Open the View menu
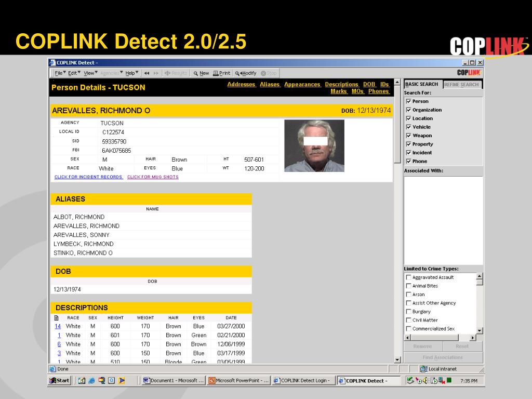This screenshot has width=532, height=399. tap(90, 73)
